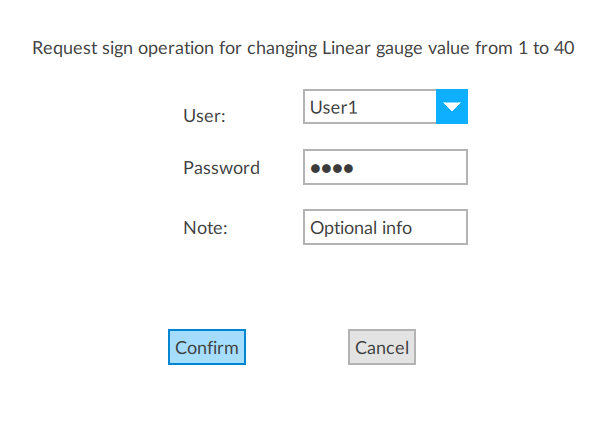Focus the Password input field

coord(385,168)
